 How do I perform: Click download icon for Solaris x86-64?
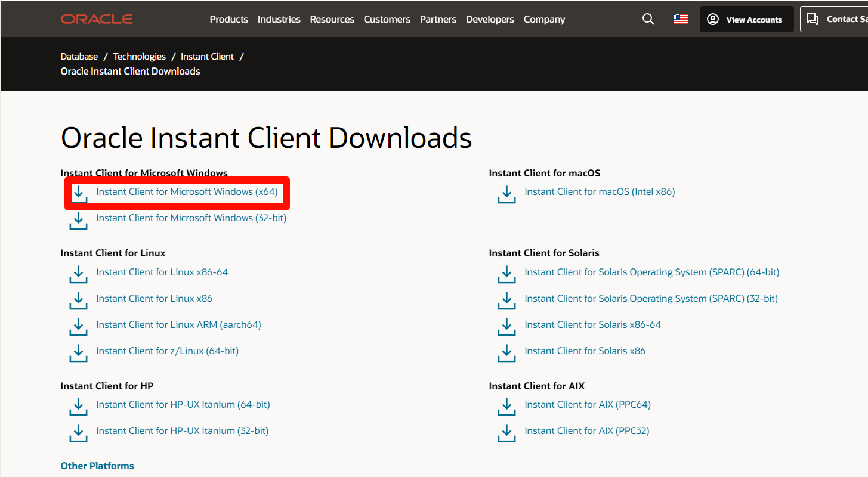(x=506, y=326)
